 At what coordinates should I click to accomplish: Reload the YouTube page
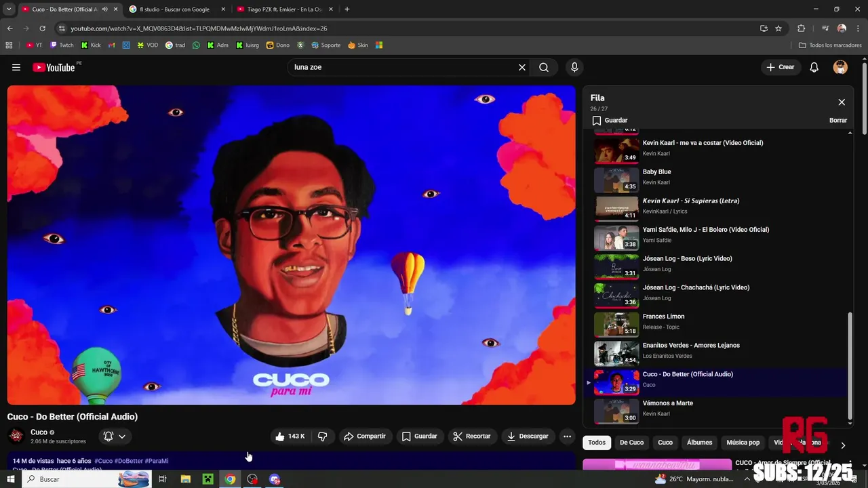pos(42,28)
